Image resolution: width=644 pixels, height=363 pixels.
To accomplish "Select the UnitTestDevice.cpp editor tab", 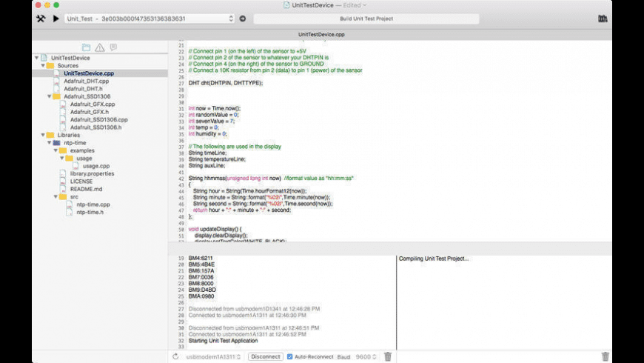I will tap(321, 34).
